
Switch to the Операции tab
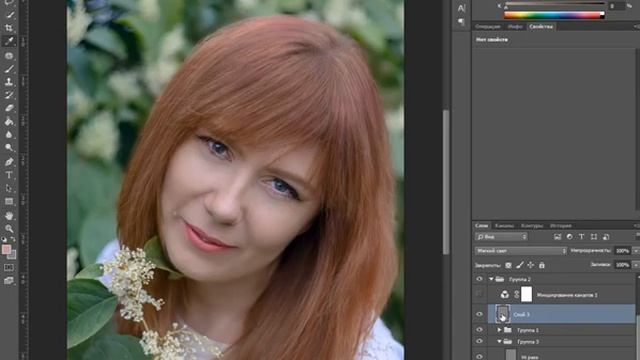click(488, 27)
